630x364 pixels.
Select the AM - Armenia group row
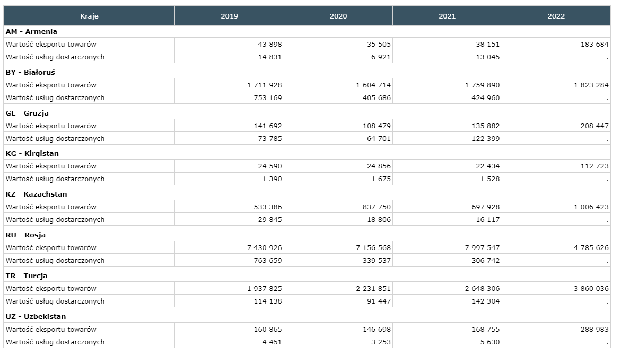click(31, 32)
